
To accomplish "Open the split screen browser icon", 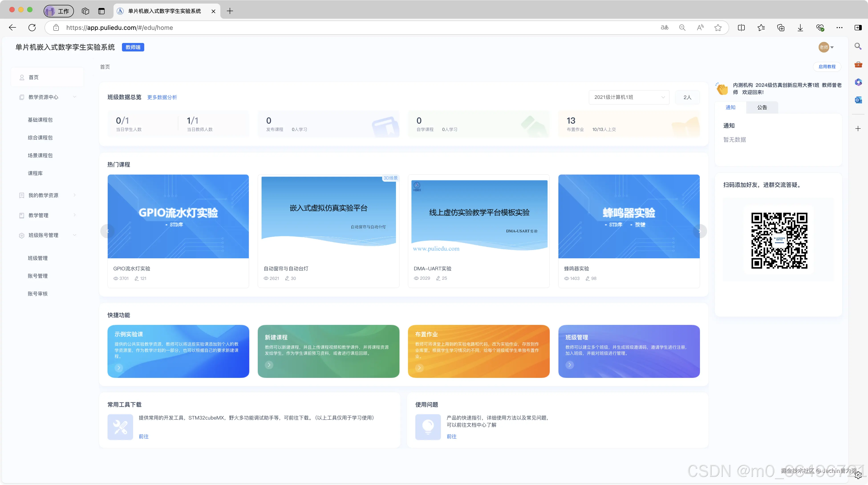I will click(741, 28).
